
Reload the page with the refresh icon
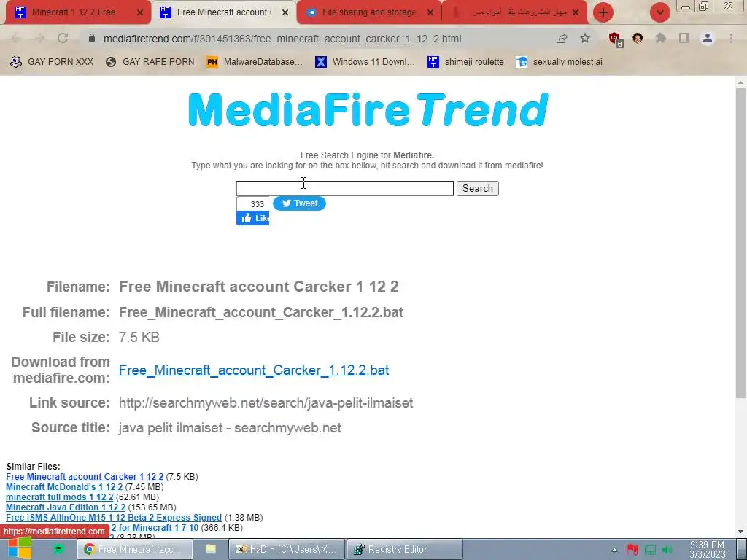coord(63,39)
